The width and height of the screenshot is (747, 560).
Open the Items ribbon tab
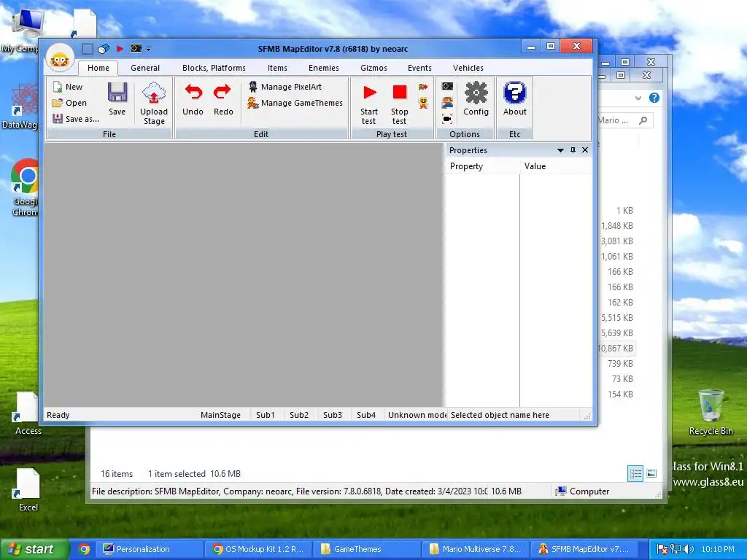point(277,68)
